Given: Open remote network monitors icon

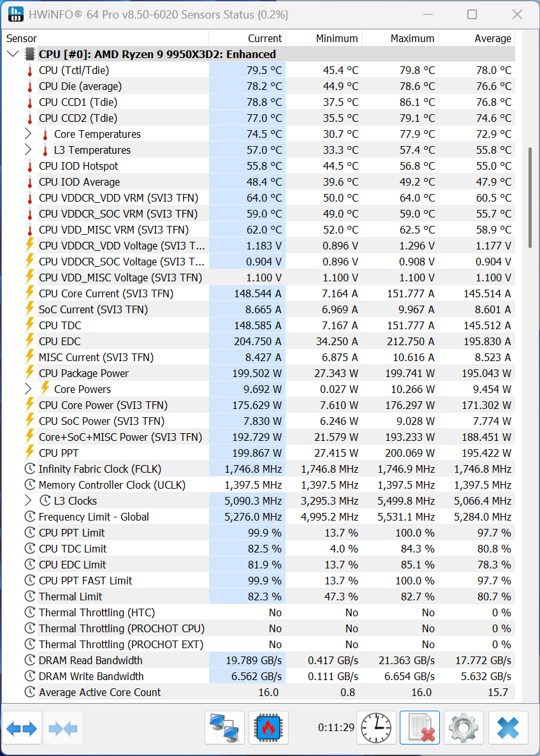Looking at the screenshot, I should [x=224, y=728].
